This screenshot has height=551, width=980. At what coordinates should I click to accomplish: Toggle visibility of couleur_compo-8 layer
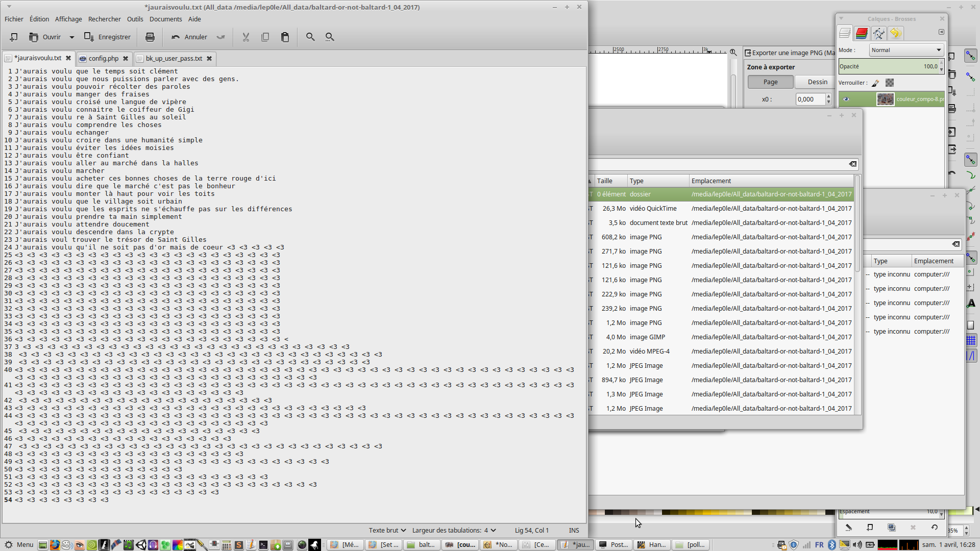click(846, 99)
